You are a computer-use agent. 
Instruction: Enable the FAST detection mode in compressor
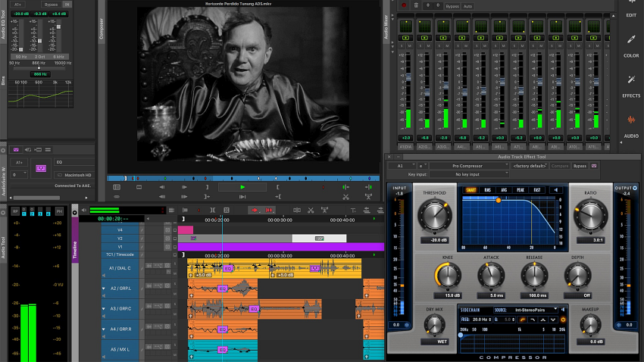coord(537,190)
